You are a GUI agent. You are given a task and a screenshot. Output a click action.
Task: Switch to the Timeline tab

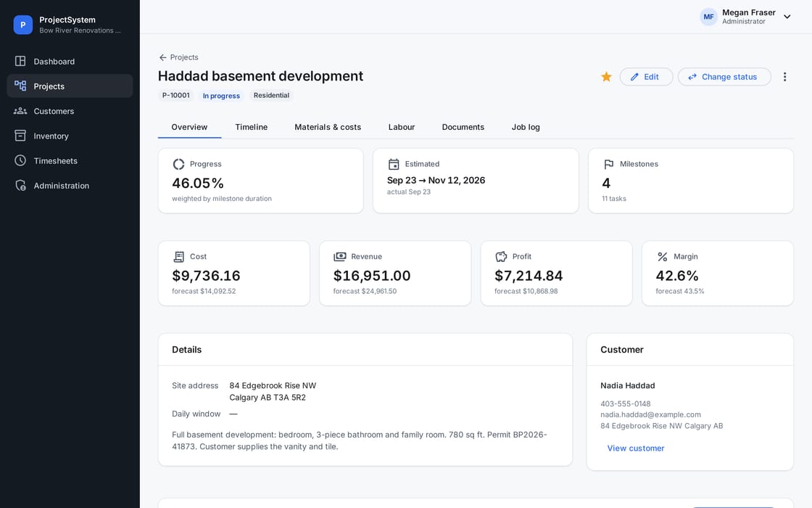click(251, 127)
